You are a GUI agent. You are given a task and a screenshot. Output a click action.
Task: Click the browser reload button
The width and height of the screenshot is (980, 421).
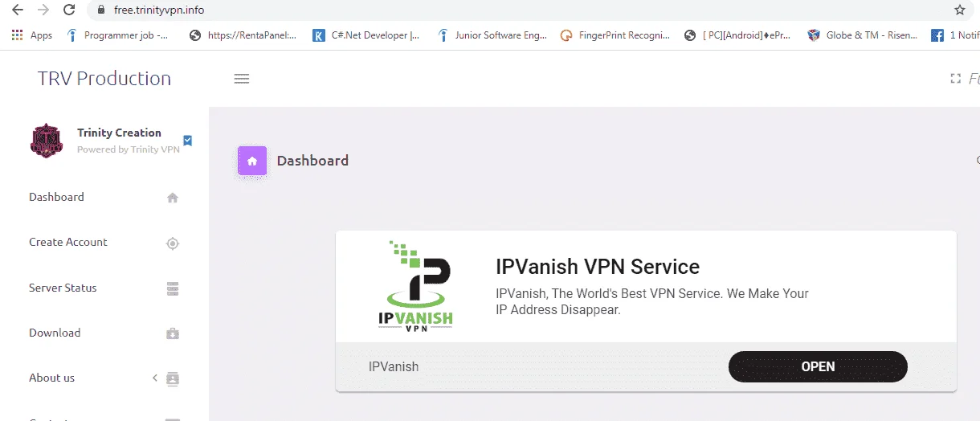(69, 10)
